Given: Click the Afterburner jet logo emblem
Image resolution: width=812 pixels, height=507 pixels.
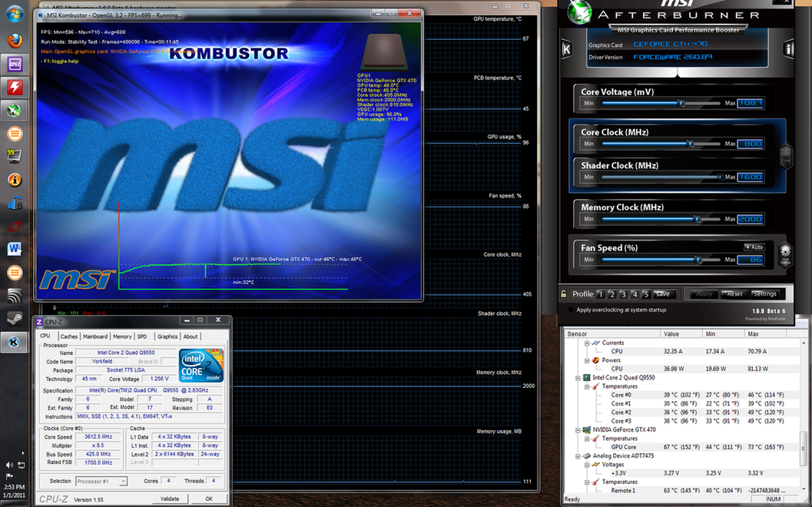Looking at the screenshot, I should pos(579,12).
